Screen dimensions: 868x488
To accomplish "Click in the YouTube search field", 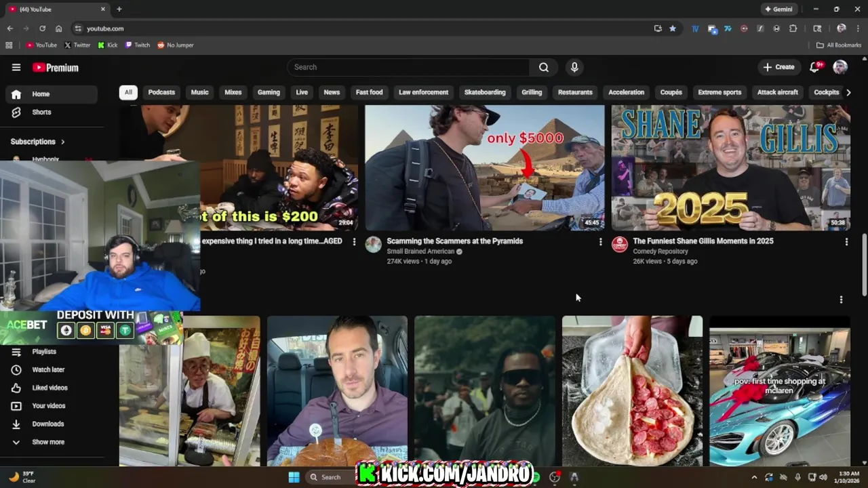I will (x=409, y=67).
